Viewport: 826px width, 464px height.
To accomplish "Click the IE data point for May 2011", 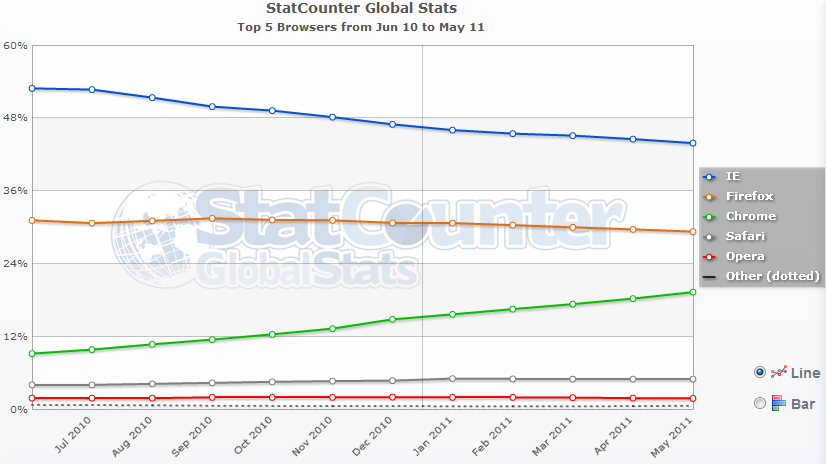I will tap(692, 143).
